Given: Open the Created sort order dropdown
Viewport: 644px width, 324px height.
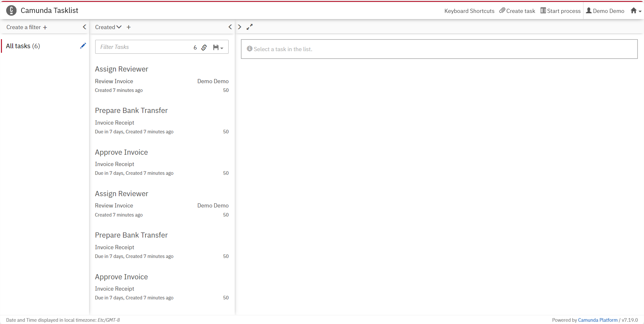Looking at the screenshot, I should coord(108,27).
